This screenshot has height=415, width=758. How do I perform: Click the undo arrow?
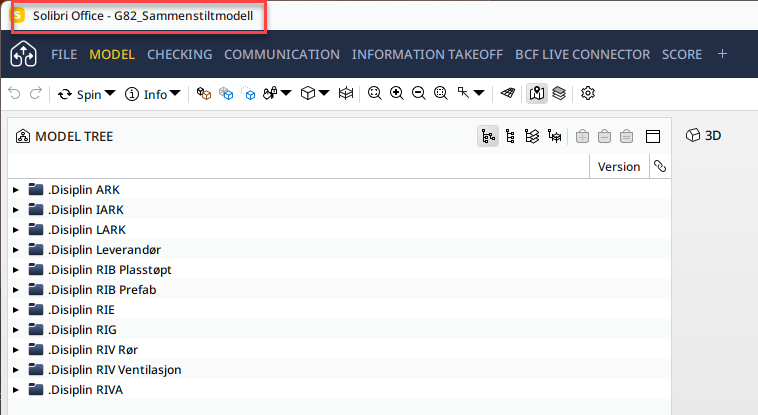click(15, 93)
